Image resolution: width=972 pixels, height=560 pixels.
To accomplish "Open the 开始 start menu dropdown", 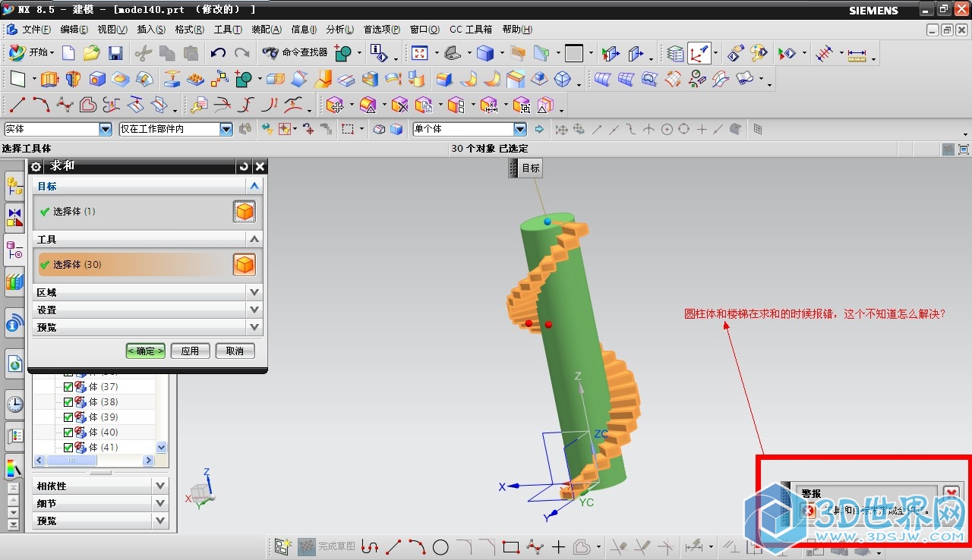I will click(x=32, y=52).
